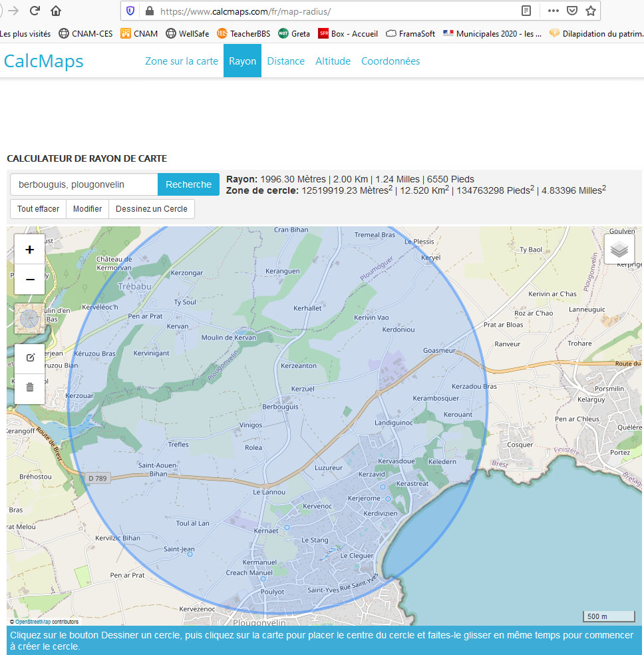Image resolution: width=644 pixels, height=655 pixels.
Task: Zoom out on the map
Action: pyautogui.click(x=30, y=279)
